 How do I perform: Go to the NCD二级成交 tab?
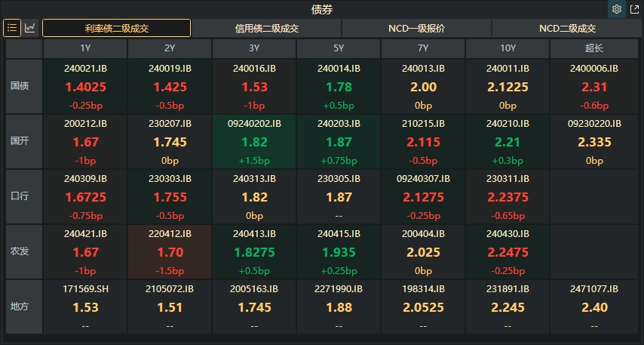coord(567,29)
